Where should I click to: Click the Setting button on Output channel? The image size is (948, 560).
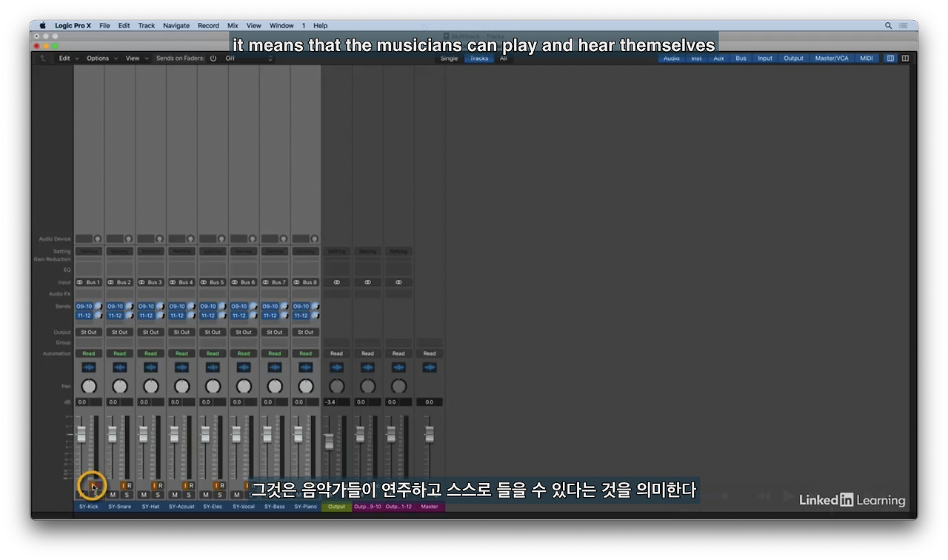tap(337, 251)
